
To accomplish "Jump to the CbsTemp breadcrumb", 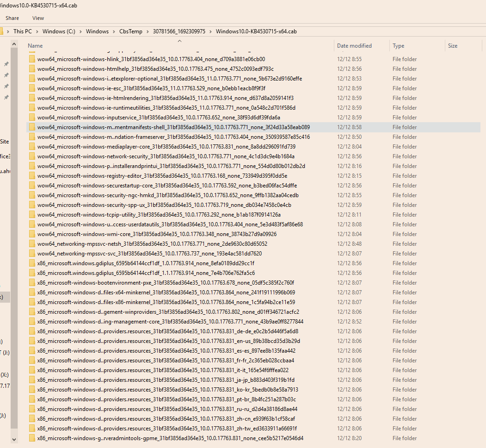I will (x=131, y=31).
